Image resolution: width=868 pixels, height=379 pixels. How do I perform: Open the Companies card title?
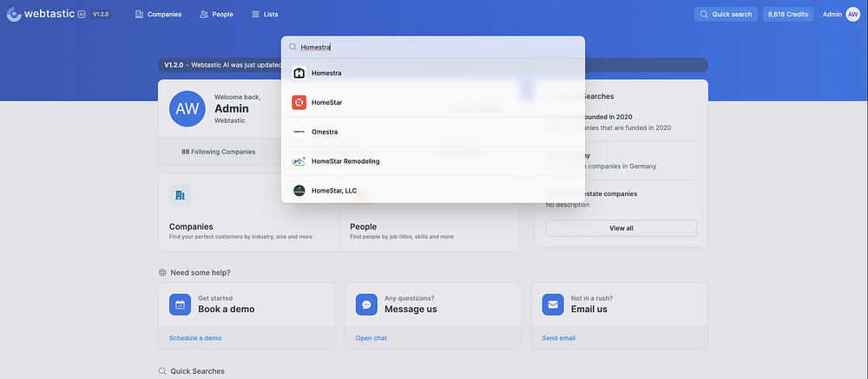(191, 227)
